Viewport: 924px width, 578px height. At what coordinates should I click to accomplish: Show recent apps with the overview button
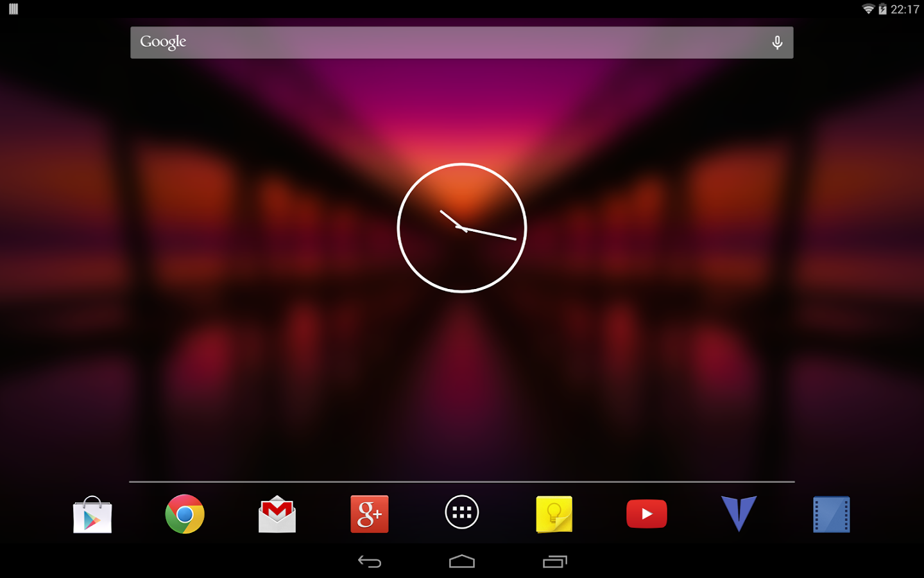coord(555,562)
